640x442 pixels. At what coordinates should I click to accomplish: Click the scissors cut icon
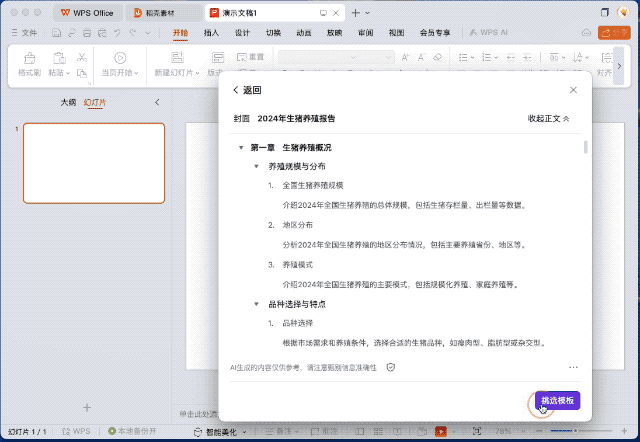[82, 58]
